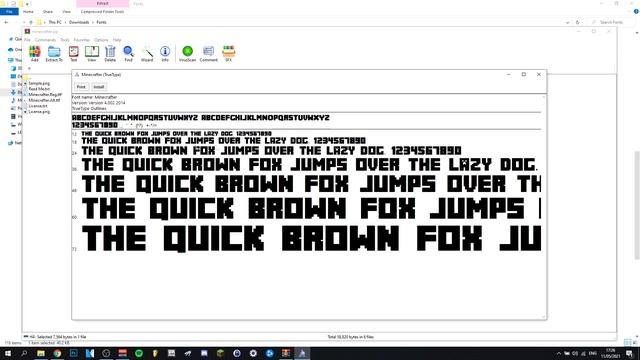Select Minecrafter.Reg.ttf file
The width and height of the screenshot is (640, 360).
coord(45,94)
